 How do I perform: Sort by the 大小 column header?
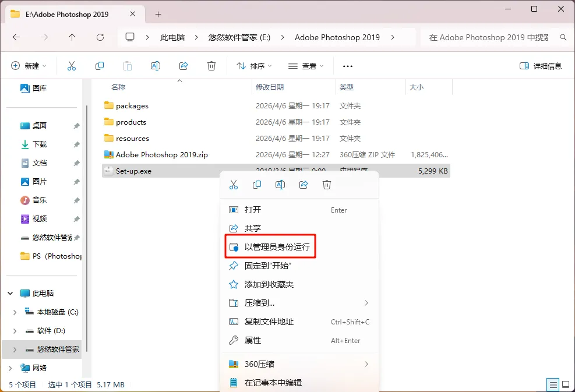coord(429,87)
